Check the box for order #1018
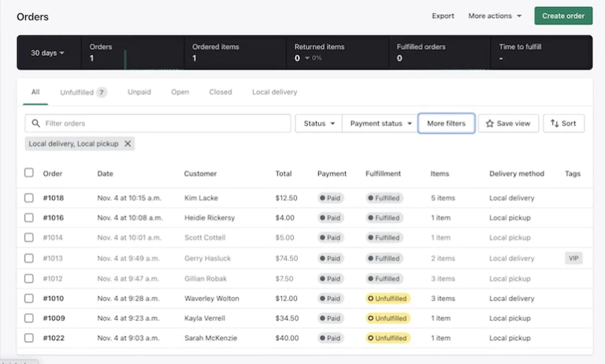The height and width of the screenshot is (364, 605). [x=29, y=198]
